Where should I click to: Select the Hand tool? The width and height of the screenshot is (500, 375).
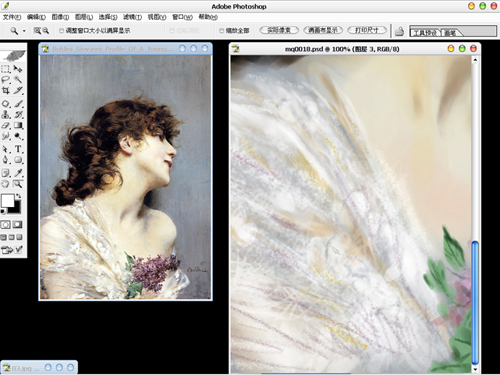coord(6,183)
